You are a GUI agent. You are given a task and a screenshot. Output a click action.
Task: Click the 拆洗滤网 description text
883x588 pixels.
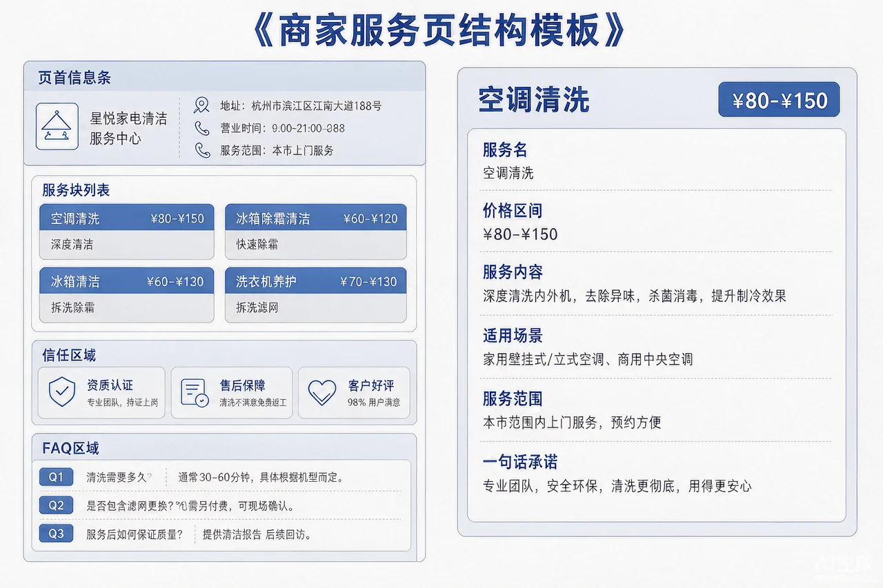coord(257,307)
